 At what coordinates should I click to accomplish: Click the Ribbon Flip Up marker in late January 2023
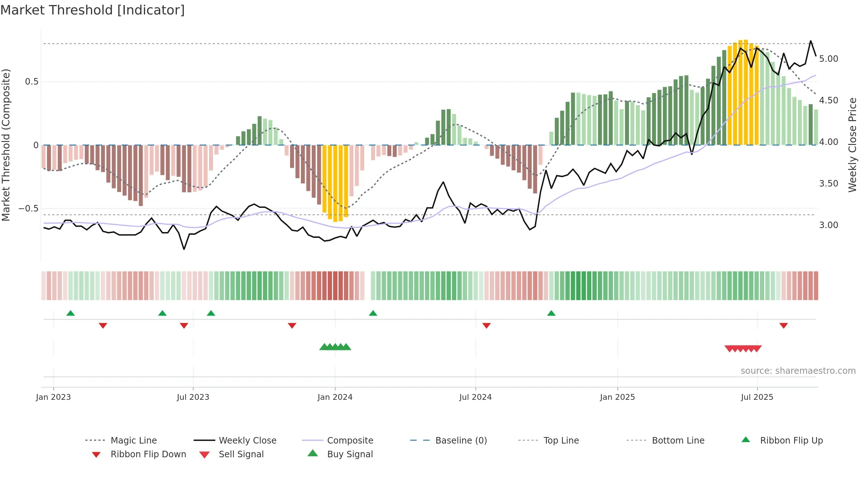point(71,313)
